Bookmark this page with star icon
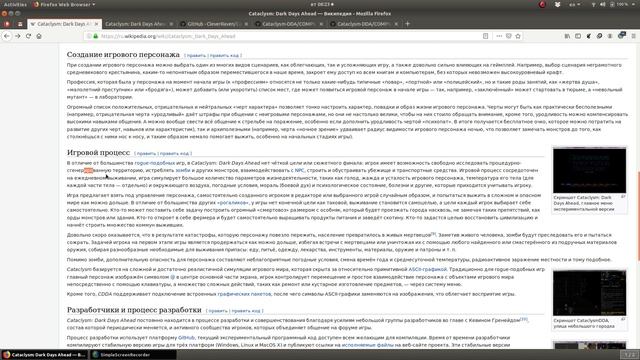 click(x=518, y=36)
